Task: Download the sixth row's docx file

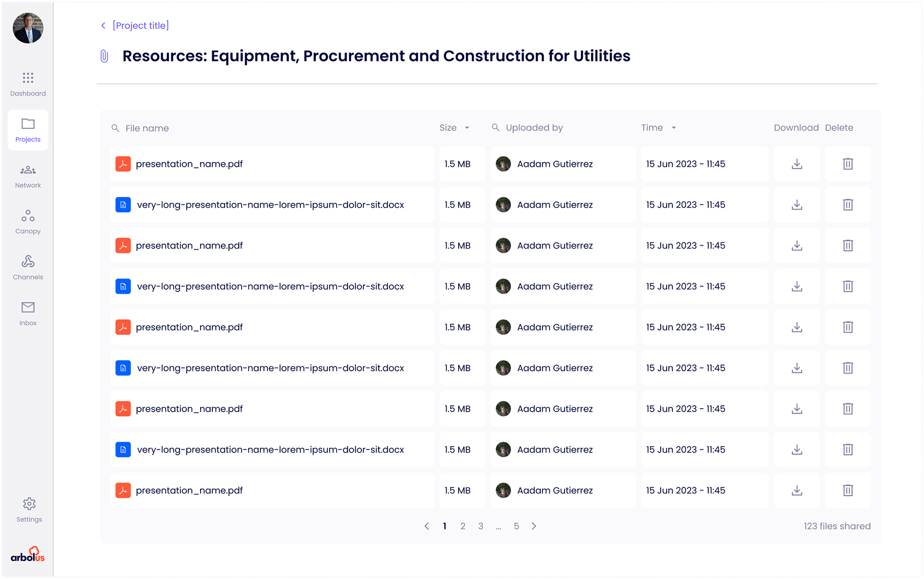Action: pos(797,368)
